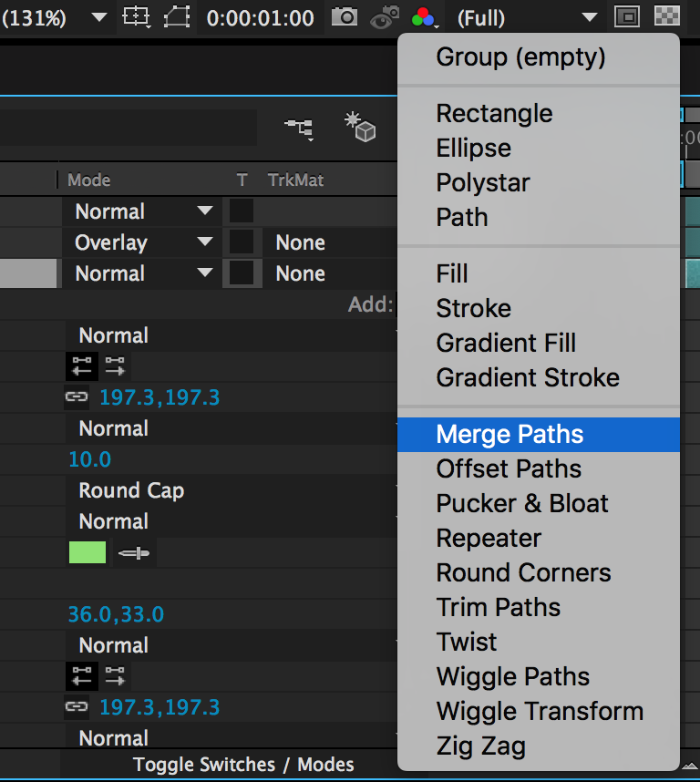The image size is (700, 782).
Task: Open the RGB channel colors icon
Action: coord(424,18)
